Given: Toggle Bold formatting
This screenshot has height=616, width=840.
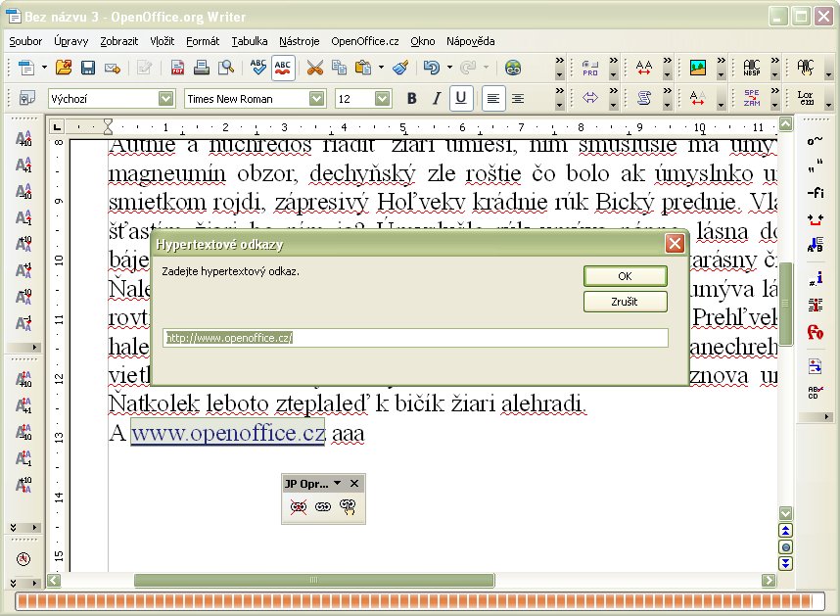Looking at the screenshot, I should (412, 98).
